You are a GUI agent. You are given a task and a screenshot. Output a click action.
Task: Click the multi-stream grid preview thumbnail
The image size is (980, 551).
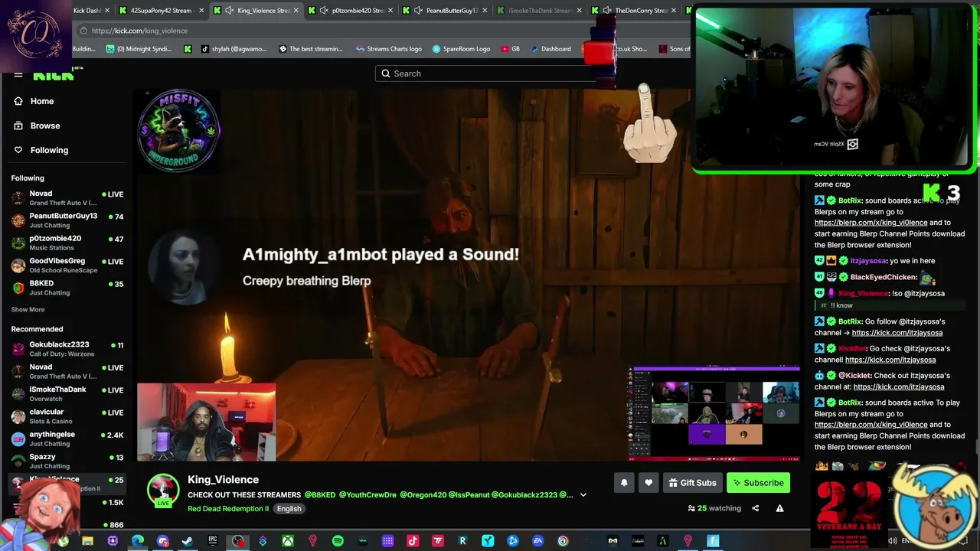(x=714, y=413)
